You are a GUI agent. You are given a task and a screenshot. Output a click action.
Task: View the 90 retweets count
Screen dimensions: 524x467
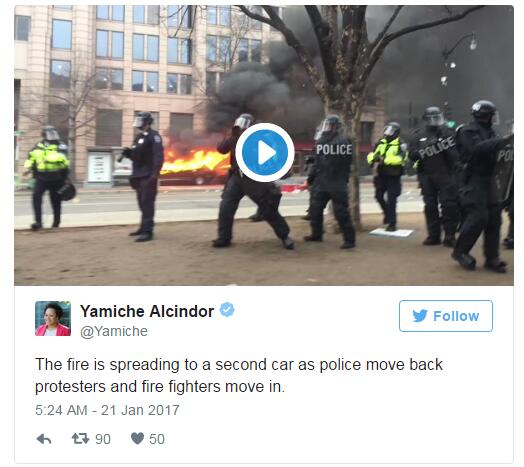click(x=103, y=439)
